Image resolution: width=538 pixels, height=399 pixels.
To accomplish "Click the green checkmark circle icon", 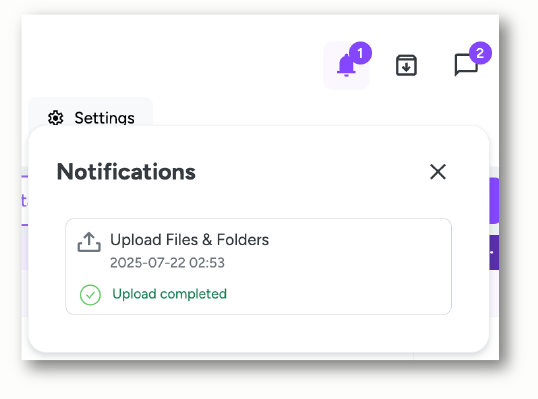I will pyautogui.click(x=90, y=295).
